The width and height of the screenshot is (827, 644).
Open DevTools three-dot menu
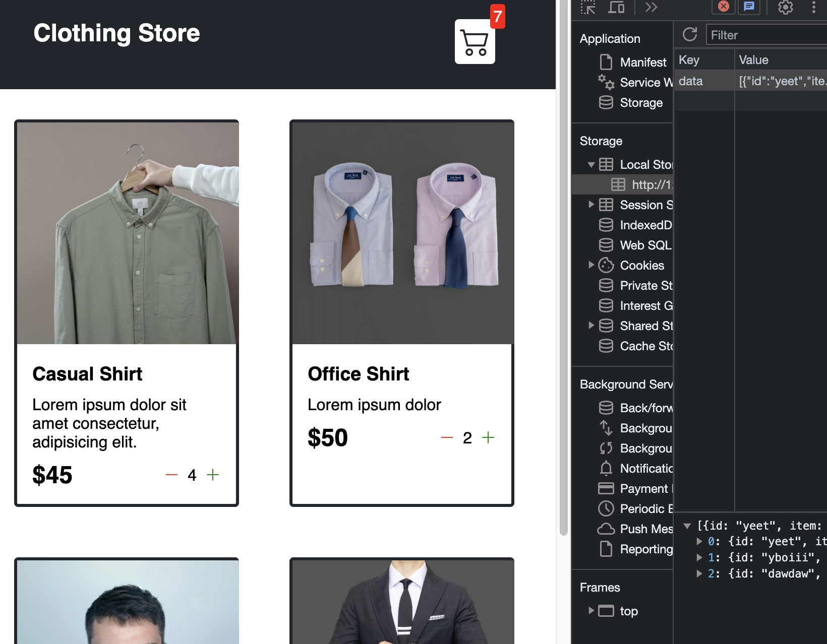[x=813, y=8]
